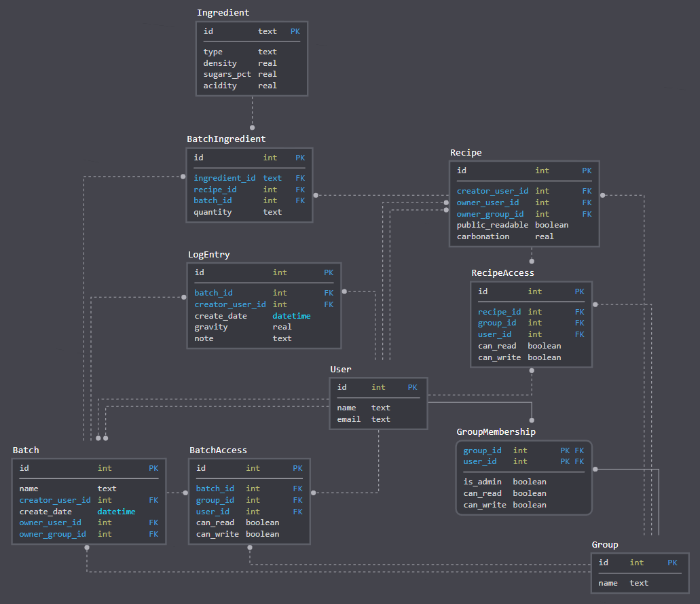Screen dimensions: 700x604
Task: Click the recipe_id foreign key in RecipeAccess
Action: [x=499, y=311]
